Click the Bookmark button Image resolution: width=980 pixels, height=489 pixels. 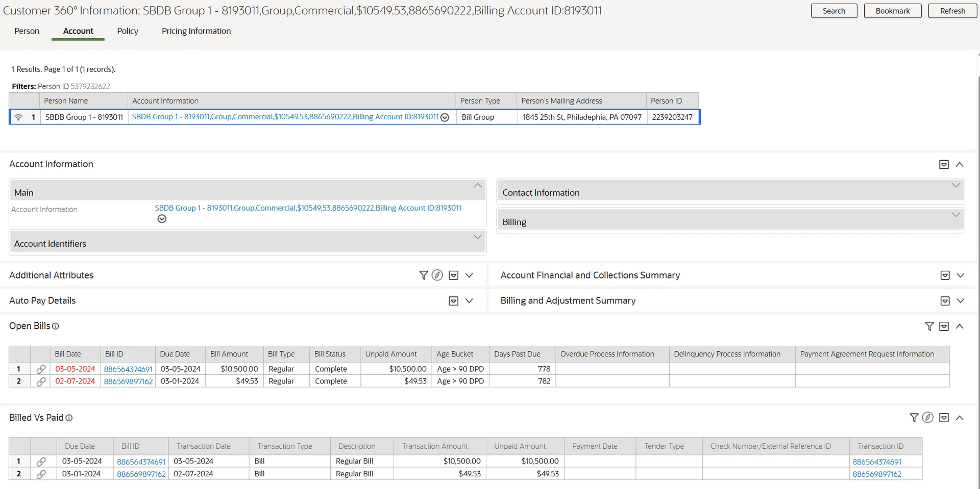pyautogui.click(x=892, y=11)
